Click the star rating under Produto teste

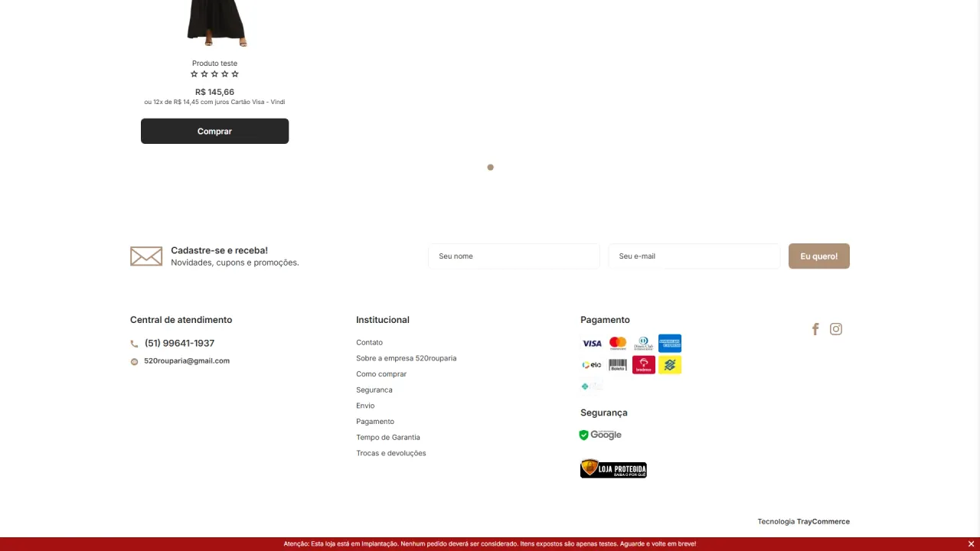pos(214,74)
